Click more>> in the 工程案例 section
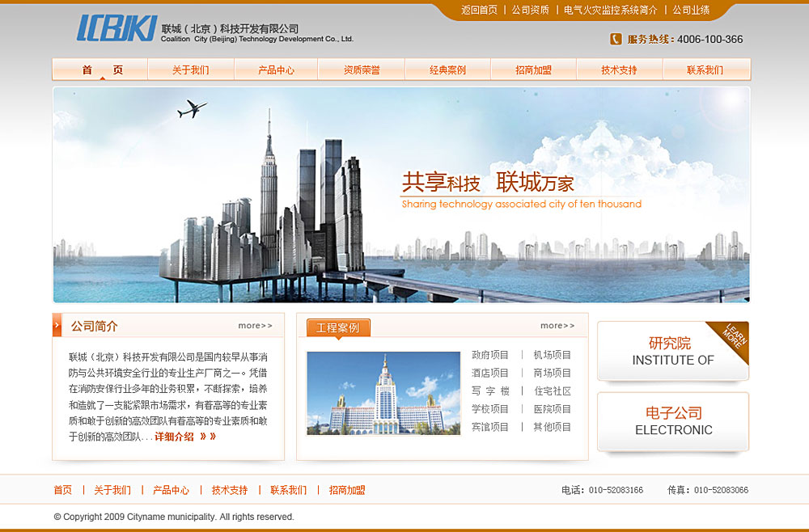Viewport: 809px width, 532px height. [x=555, y=326]
